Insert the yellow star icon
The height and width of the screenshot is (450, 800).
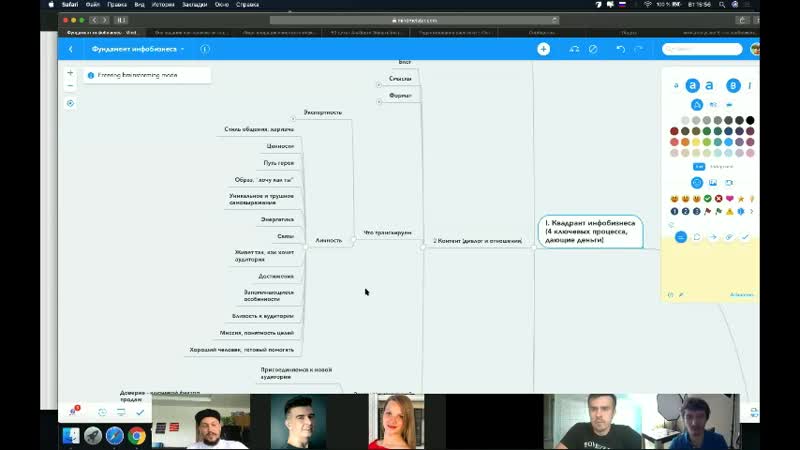[741, 198]
